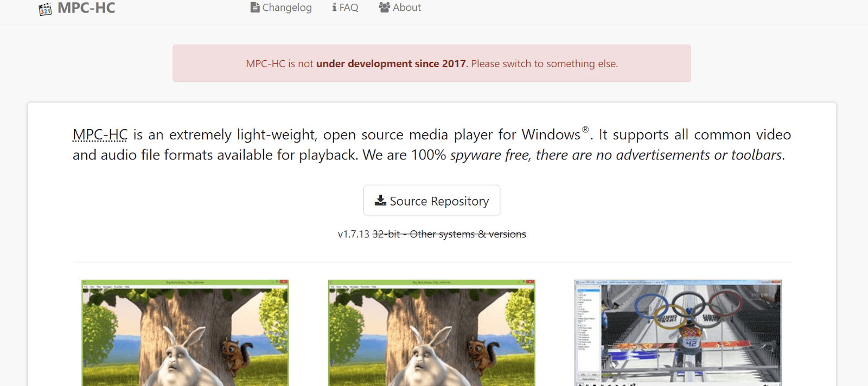Click the dotted-underlined MPC-HC abbreviation
Screen dimensions: 868x386
tap(100, 134)
